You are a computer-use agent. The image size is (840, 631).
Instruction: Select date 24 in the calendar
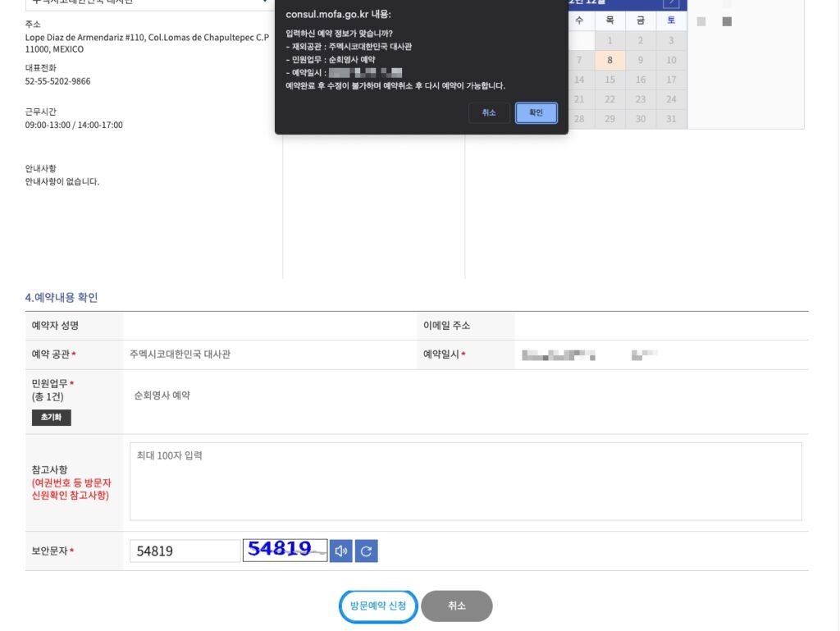671,99
